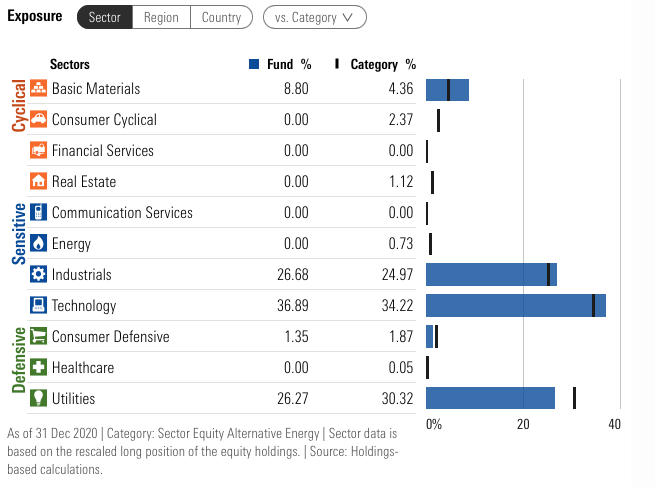The image size is (655, 487).
Task: Click the Technology computer icon
Action: [x=39, y=306]
